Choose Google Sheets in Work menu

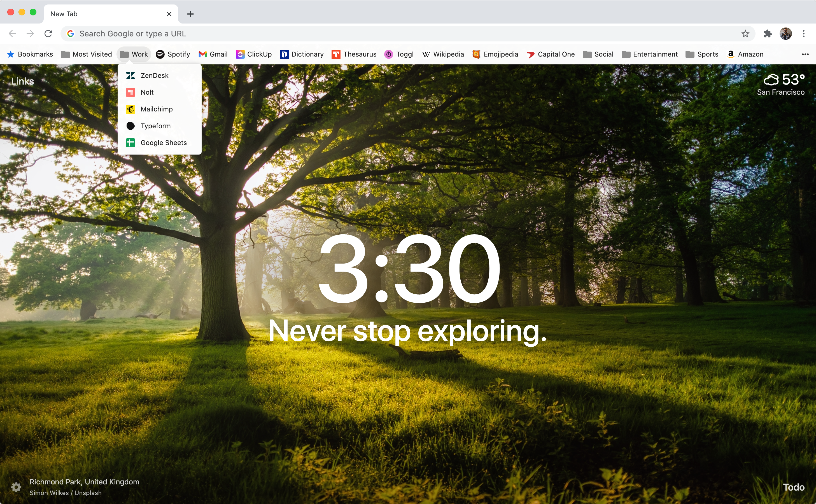pos(163,143)
